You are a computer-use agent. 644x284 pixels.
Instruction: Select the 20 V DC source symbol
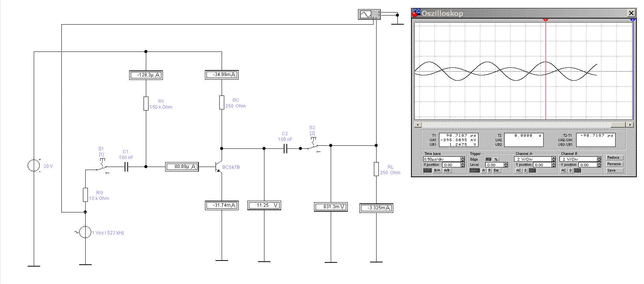34,165
